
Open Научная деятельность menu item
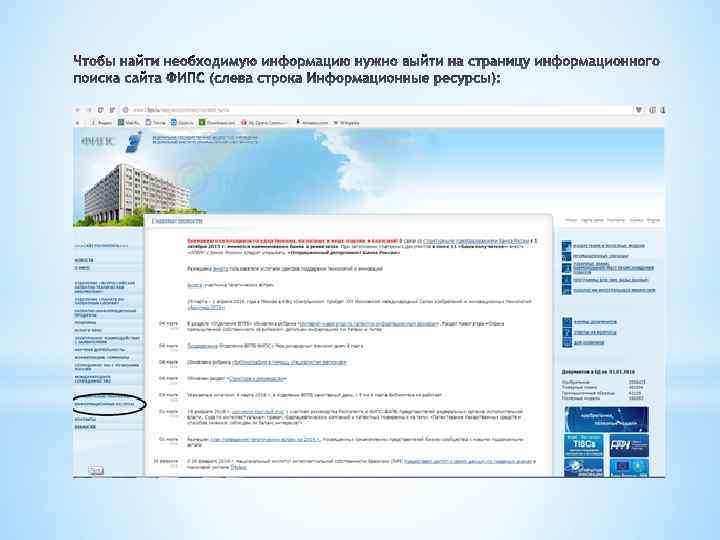(x=100, y=349)
